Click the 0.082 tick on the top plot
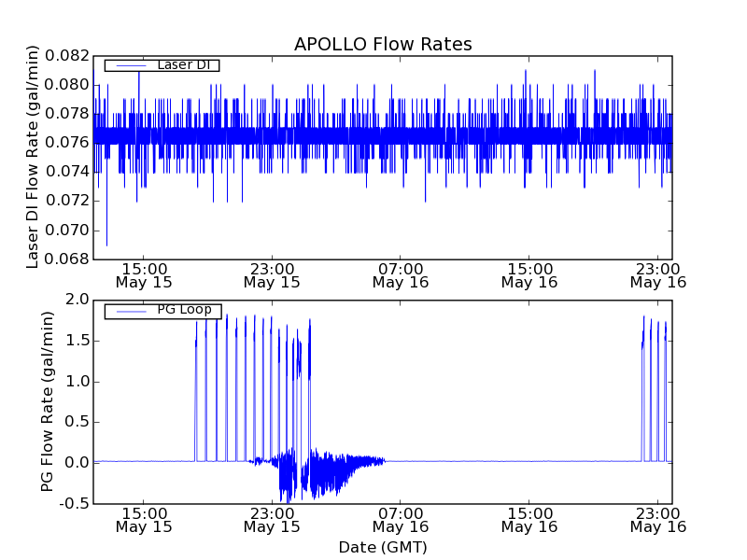Image resolution: width=747 pixels, height=560 pixels. tap(71, 56)
